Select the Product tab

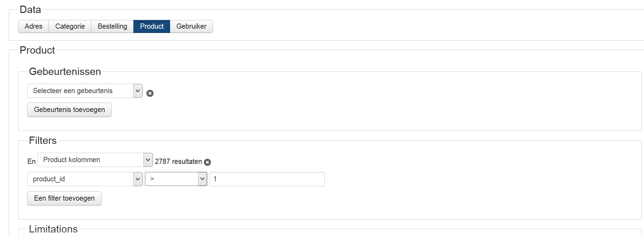coord(152,27)
